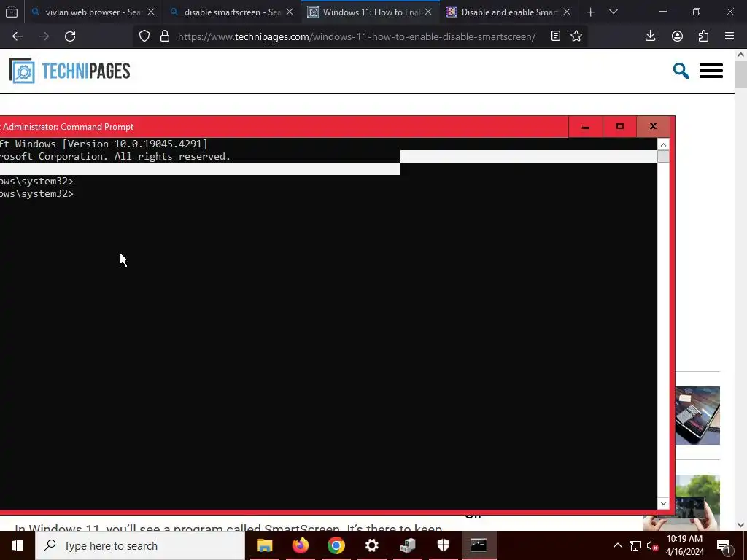Click the Type here to search box
The image size is (747, 560).
point(140,545)
